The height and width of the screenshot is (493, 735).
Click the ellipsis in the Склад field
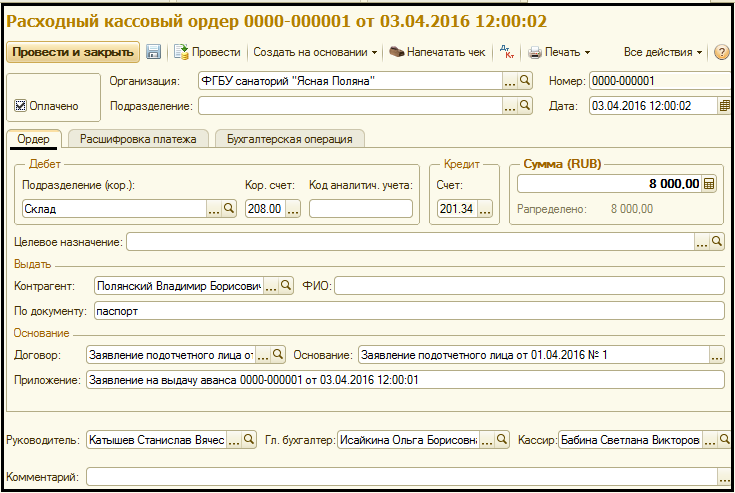tap(214, 209)
